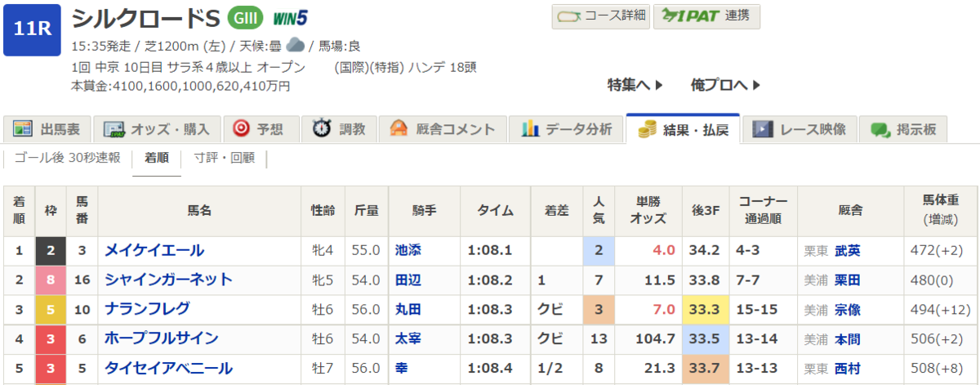Open the レース映像 tab
This screenshot has height=385, width=980.
click(800, 129)
